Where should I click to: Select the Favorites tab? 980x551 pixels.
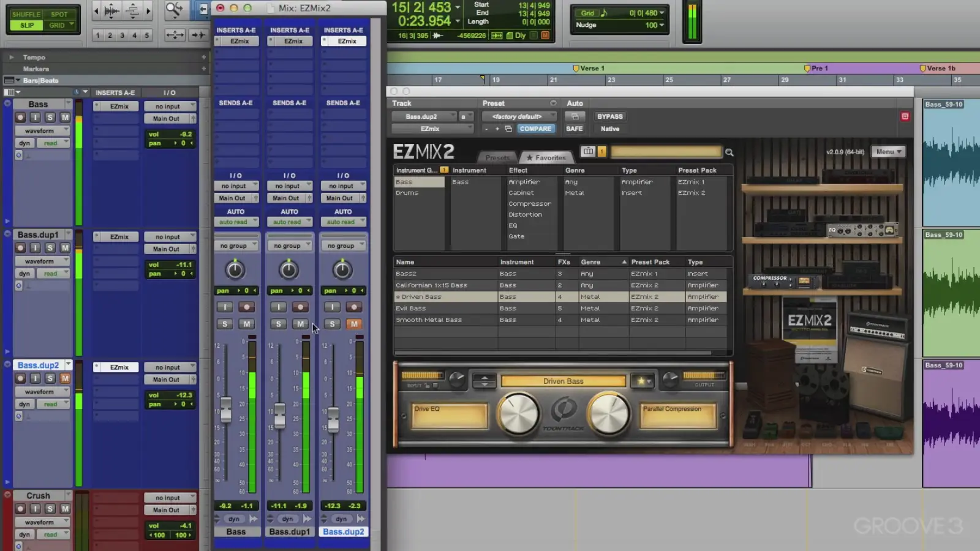pos(546,158)
